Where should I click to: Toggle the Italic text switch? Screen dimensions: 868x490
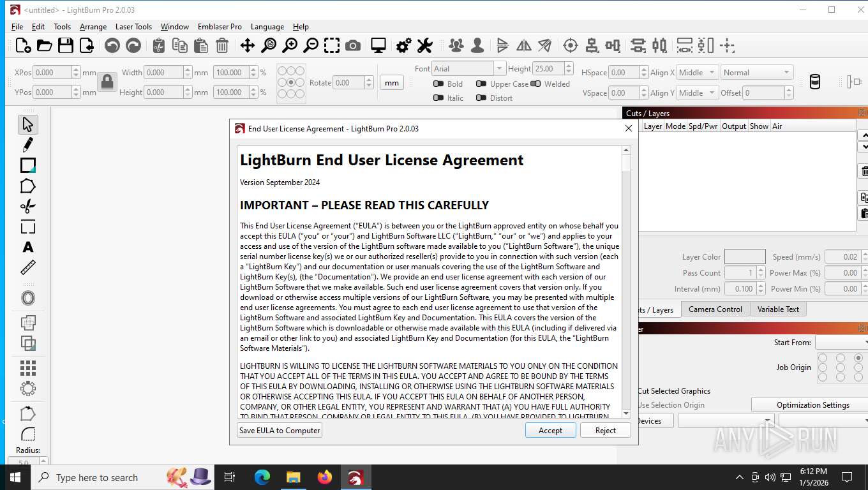pyautogui.click(x=438, y=98)
